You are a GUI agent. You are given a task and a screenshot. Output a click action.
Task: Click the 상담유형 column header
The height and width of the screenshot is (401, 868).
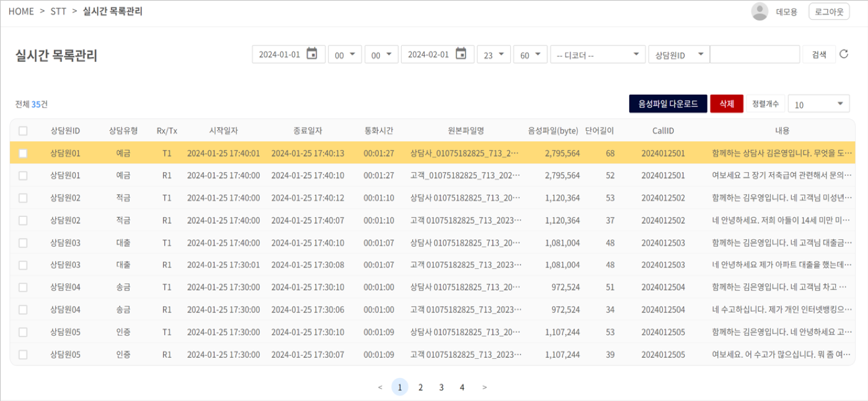[x=123, y=131]
